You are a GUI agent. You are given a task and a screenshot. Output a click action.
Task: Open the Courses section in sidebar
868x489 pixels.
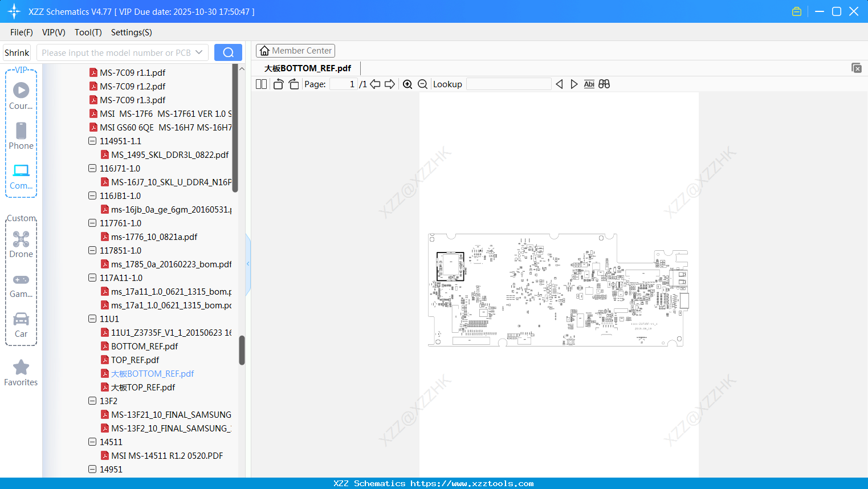(x=21, y=96)
